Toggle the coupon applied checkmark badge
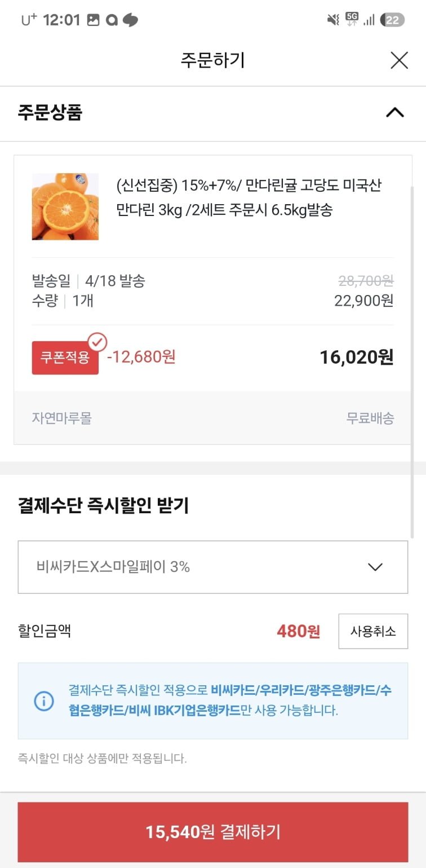Image resolution: width=426 pixels, height=868 pixels. coord(97,342)
